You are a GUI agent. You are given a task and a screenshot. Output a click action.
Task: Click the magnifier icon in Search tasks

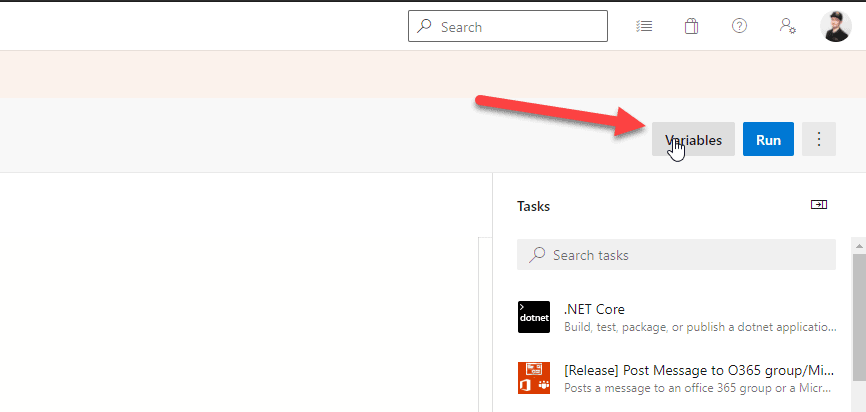click(x=537, y=255)
